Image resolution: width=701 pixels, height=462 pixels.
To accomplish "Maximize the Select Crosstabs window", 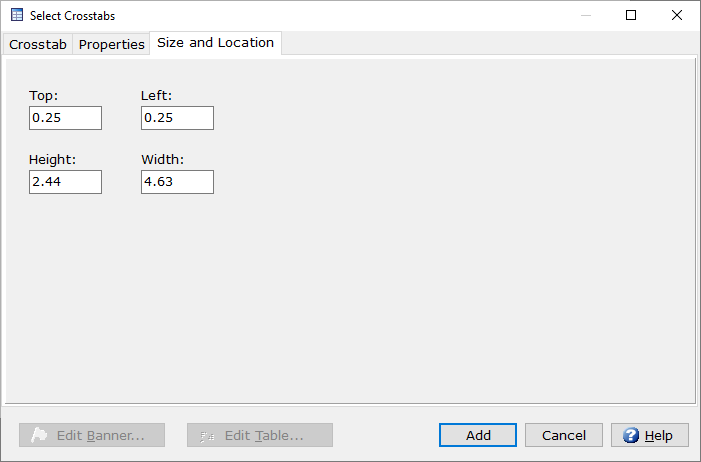I will pos(631,15).
